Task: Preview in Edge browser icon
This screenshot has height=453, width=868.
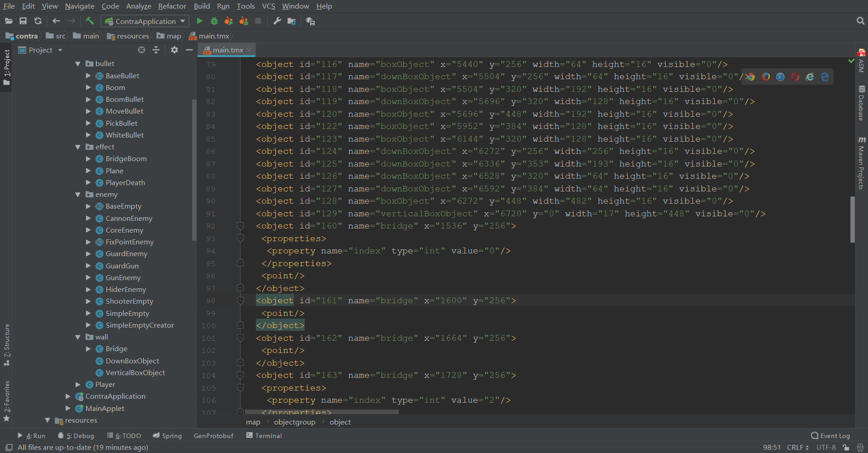Action: (x=825, y=77)
